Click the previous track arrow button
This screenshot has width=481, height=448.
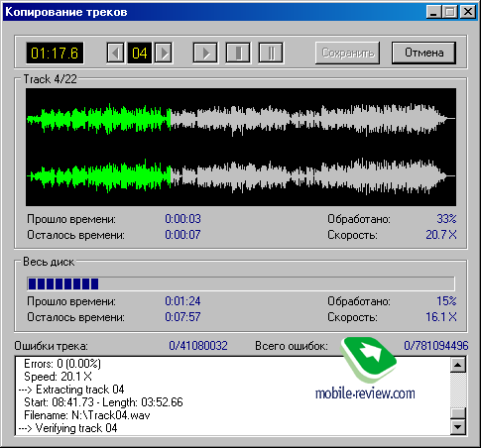[x=115, y=53]
